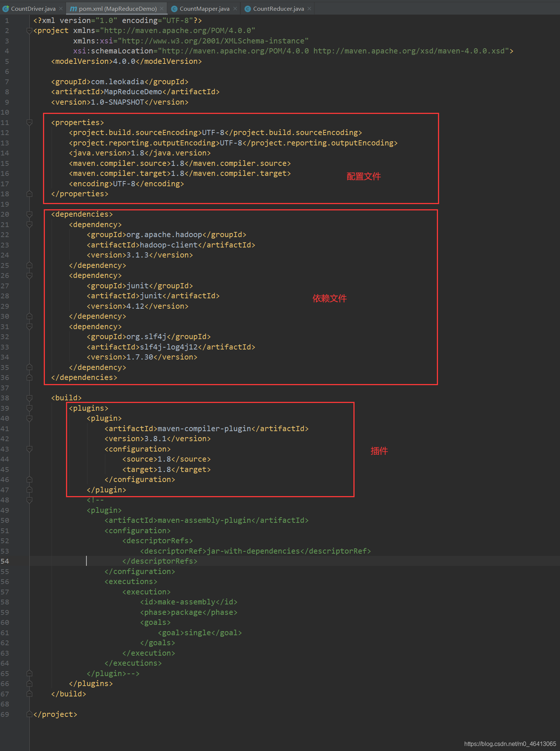
Task: Switch to the CountDriver.java tab
Action: (33, 9)
